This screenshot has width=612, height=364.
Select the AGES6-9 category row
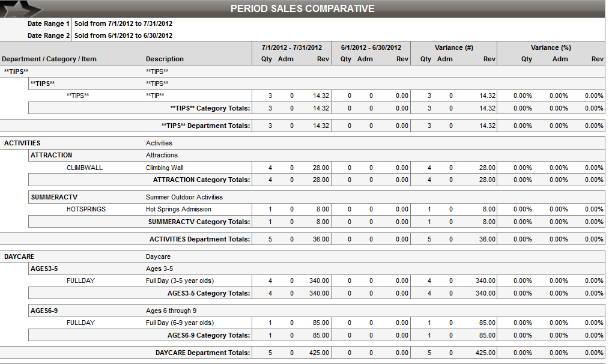(x=44, y=311)
